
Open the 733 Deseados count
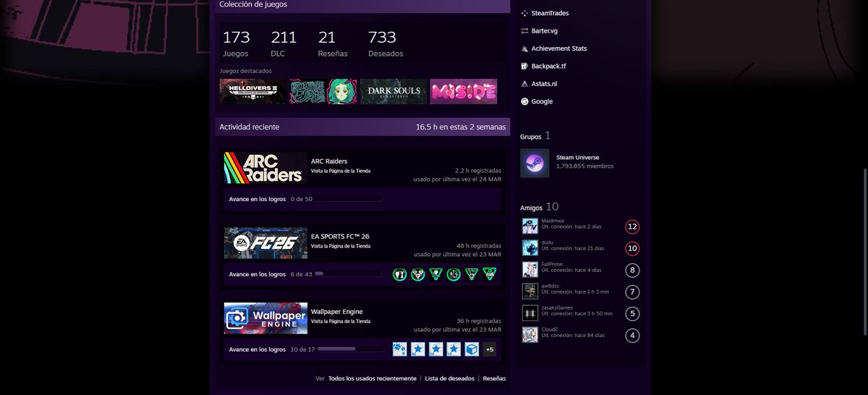pyautogui.click(x=386, y=43)
